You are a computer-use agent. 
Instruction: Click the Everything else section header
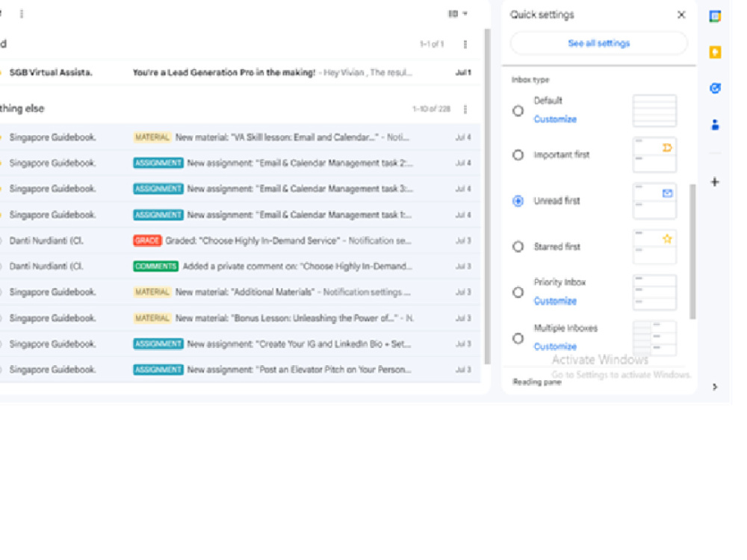[x=22, y=108]
